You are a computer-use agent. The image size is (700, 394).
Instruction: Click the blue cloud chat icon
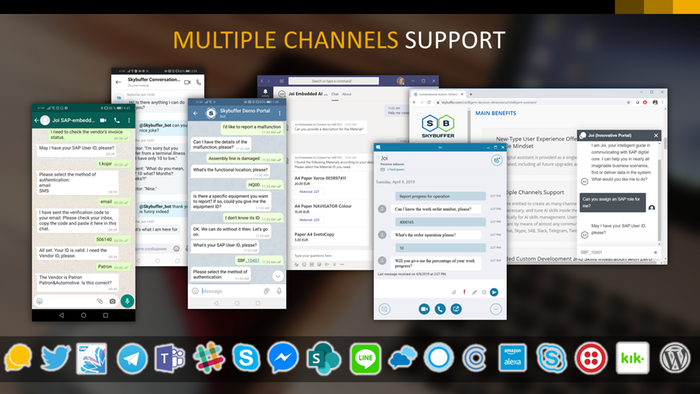(x=403, y=358)
